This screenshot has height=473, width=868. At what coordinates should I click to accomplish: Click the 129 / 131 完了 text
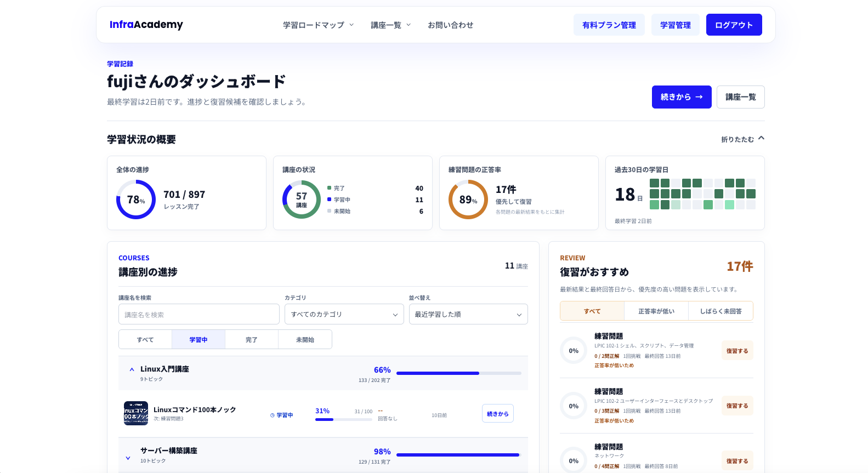click(x=375, y=461)
